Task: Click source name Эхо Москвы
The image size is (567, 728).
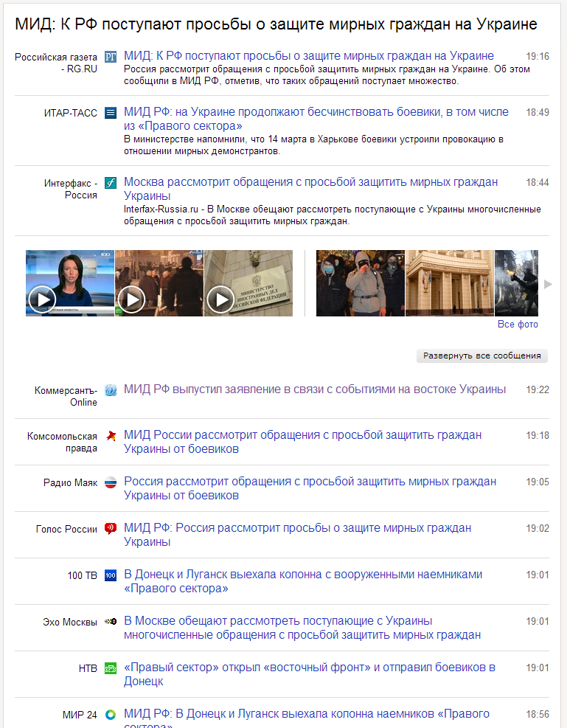Action: [x=70, y=622]
